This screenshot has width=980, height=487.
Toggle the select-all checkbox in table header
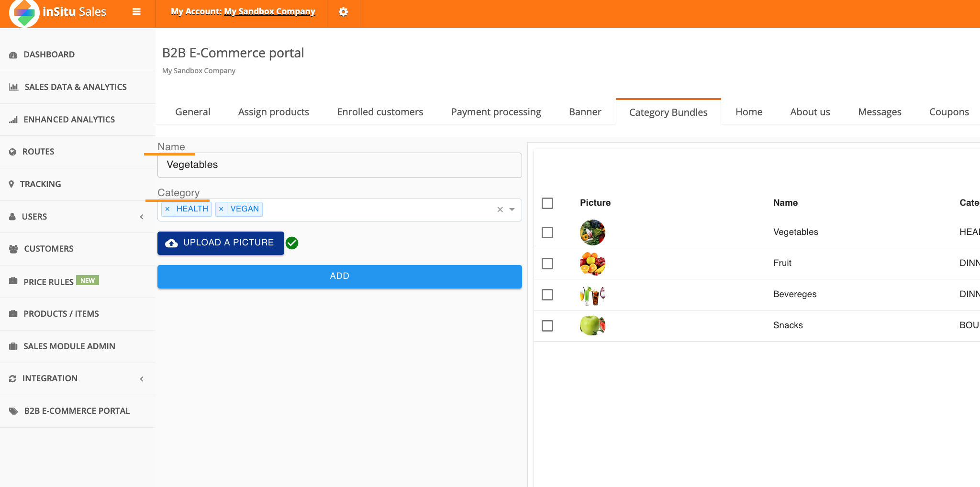(x=547, y=203)
